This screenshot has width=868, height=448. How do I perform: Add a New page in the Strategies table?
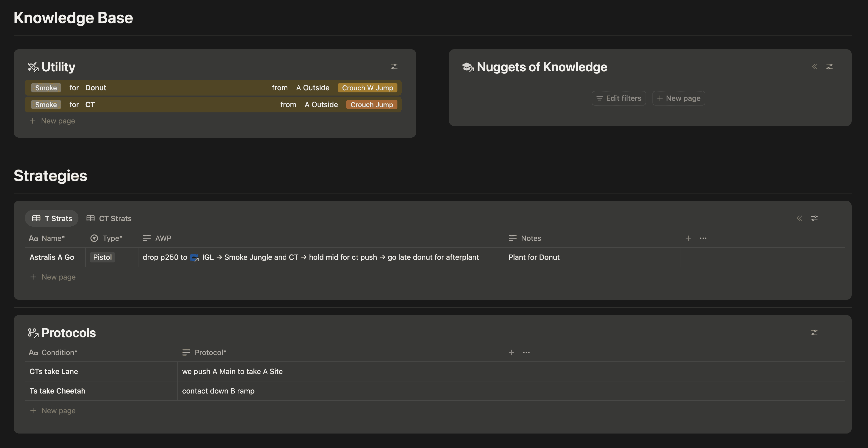(x=53, y=277)
